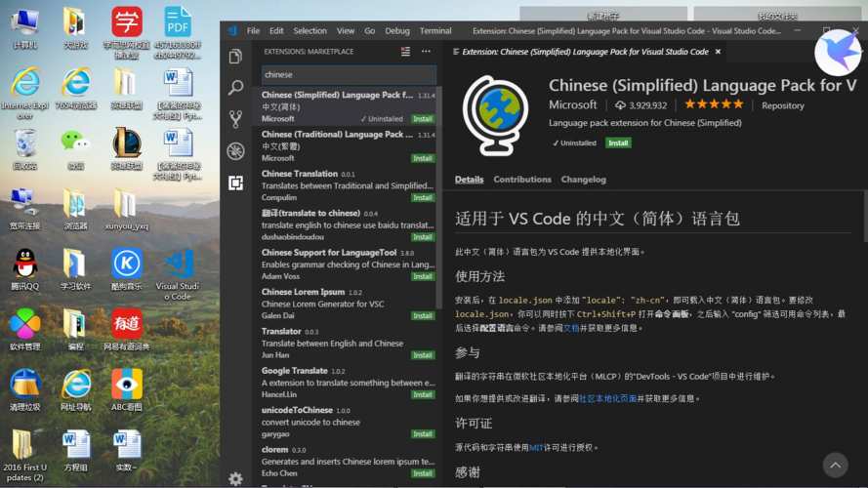
Task: Open the Source Control view
Action: pos(236,119)
